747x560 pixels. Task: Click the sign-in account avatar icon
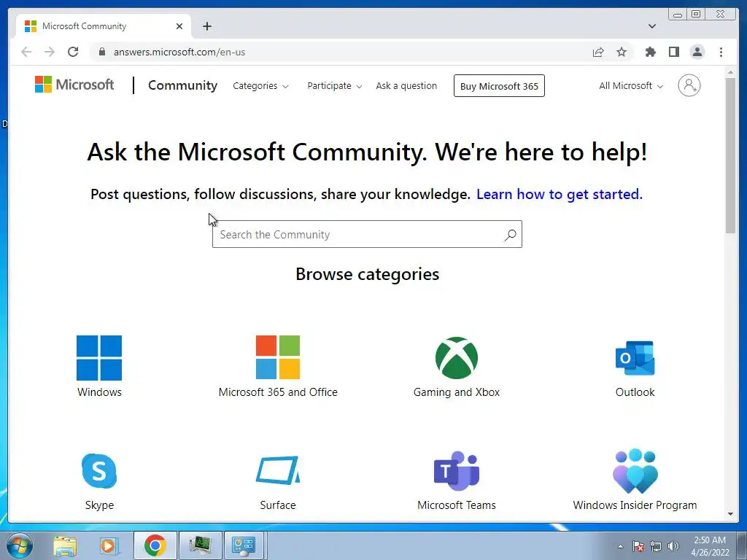689,86
